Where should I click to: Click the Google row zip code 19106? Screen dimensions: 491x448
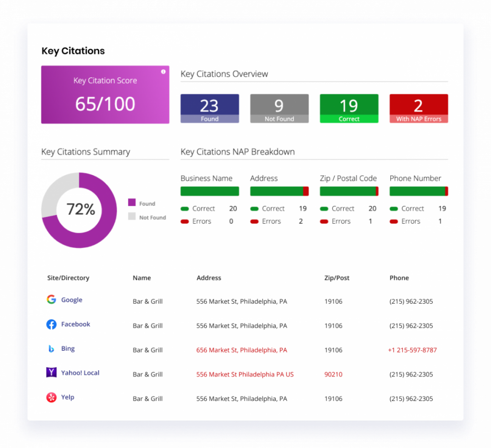(334, 301)
